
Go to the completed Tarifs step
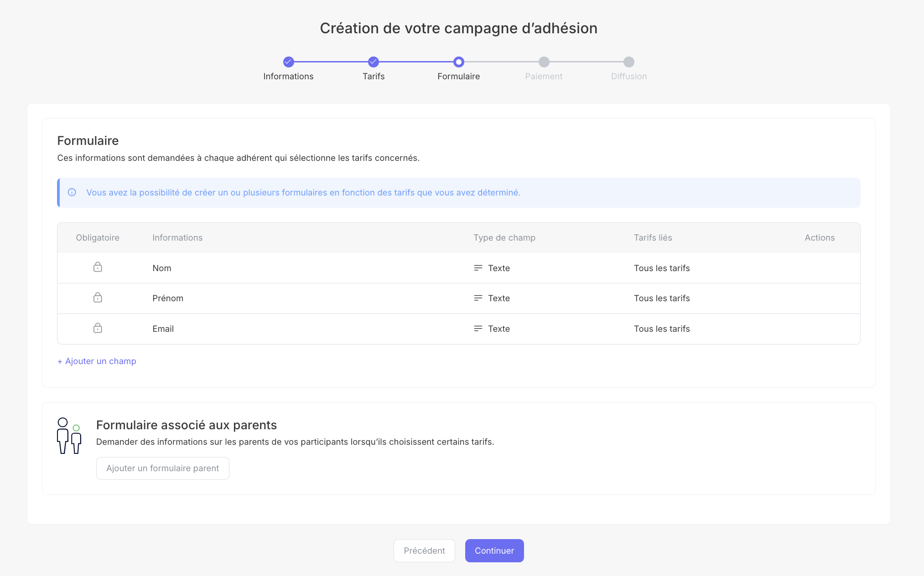pyautogui.click(x=374, y=62)
